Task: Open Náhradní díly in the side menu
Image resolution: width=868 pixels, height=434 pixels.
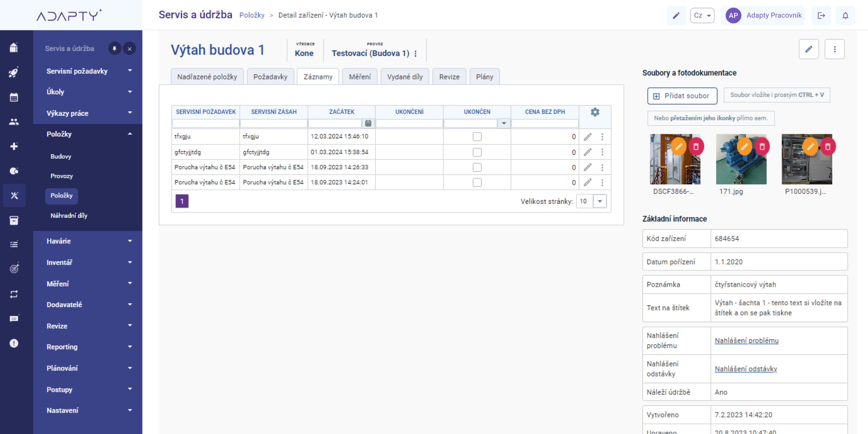Action: coord(69,216)
